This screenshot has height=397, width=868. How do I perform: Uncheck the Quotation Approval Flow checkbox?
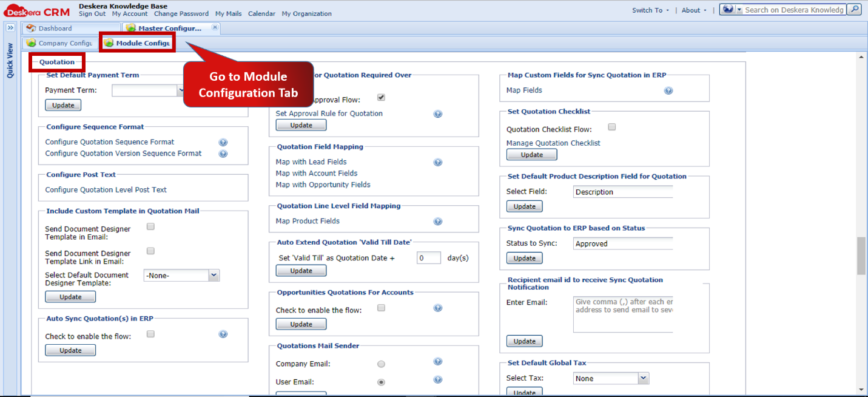pyautogui.click(x=380, y=97)
